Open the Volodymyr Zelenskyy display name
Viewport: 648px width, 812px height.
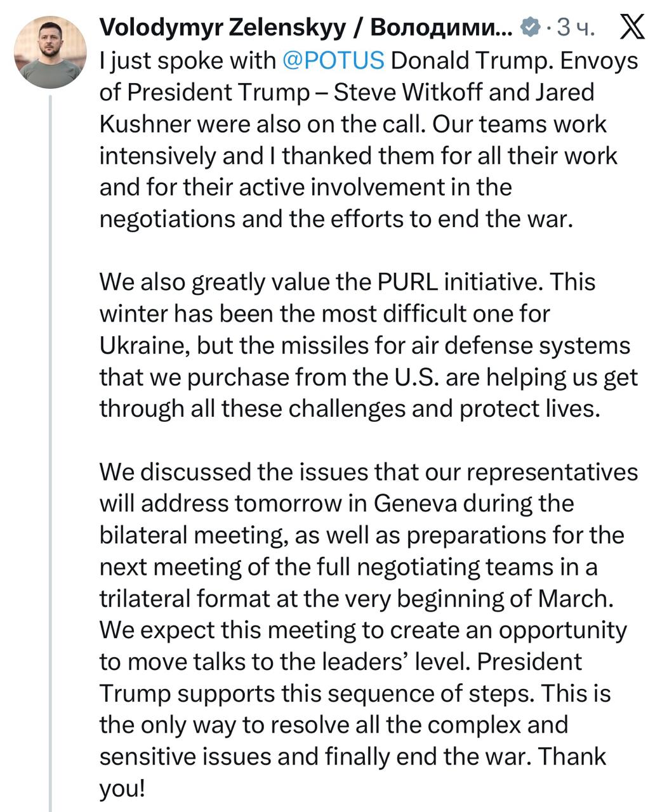pos(305,28)
